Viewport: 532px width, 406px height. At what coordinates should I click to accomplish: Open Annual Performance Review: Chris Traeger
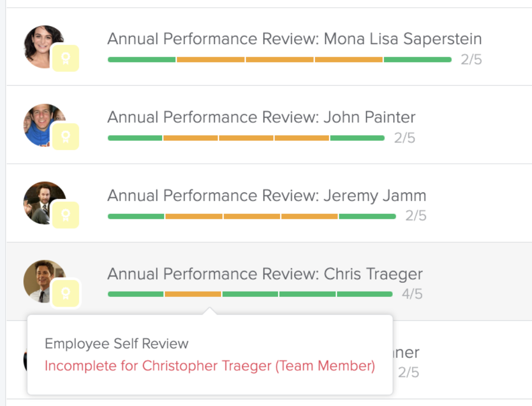pos(264,274)
